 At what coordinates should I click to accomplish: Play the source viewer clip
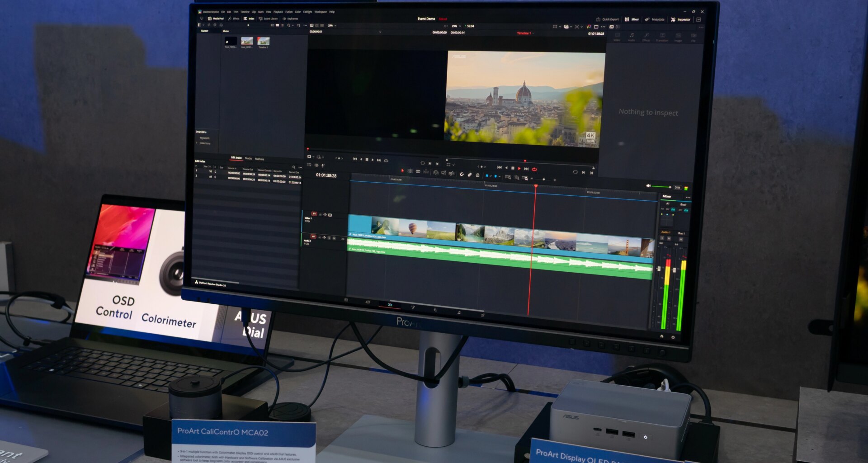click(373, 160)
